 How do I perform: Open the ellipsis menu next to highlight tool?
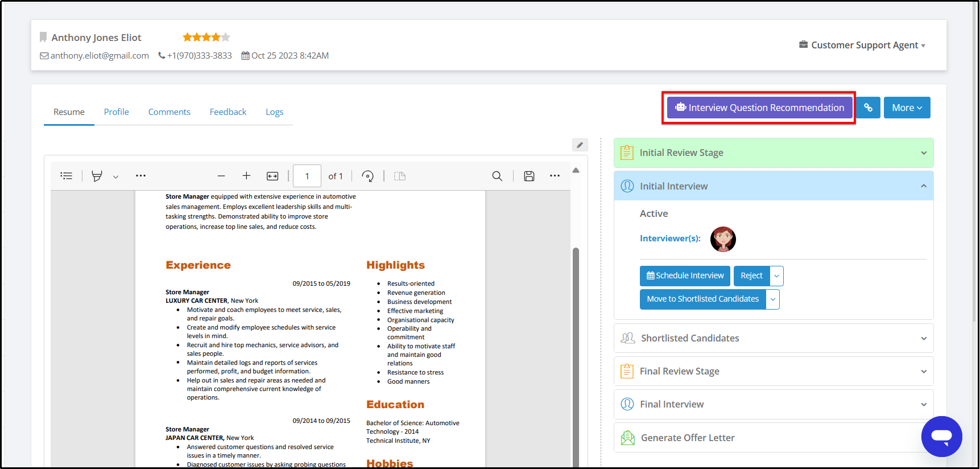point(140,176)
